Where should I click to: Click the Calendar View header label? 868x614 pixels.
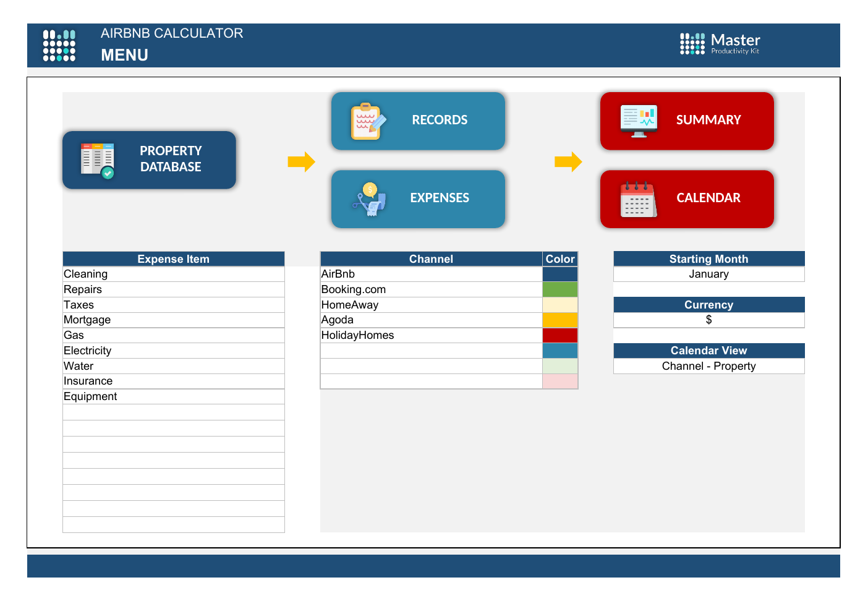click(x=709, y=351)
